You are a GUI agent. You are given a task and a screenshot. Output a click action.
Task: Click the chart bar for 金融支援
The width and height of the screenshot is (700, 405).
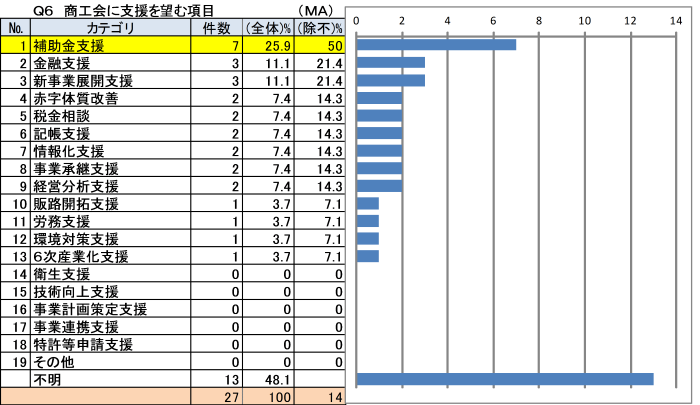click(x=391, y=63)
